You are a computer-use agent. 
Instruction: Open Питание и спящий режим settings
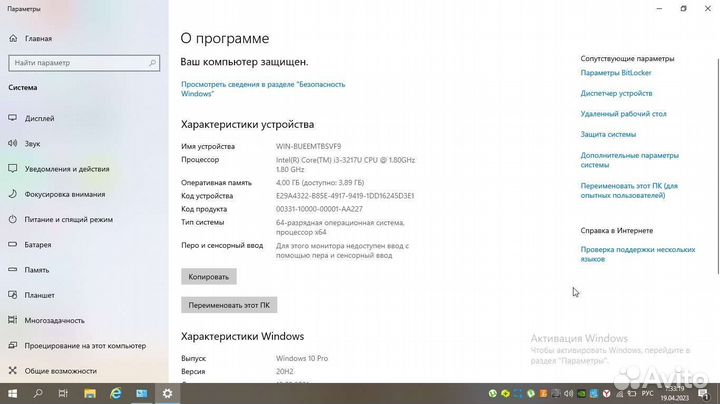pyautogui.click(x=61, y=219)
